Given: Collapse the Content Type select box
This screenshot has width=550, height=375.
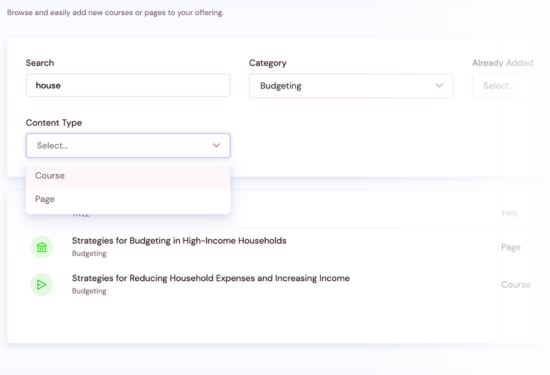Looking at the screenshot, I should click(128, 145).
